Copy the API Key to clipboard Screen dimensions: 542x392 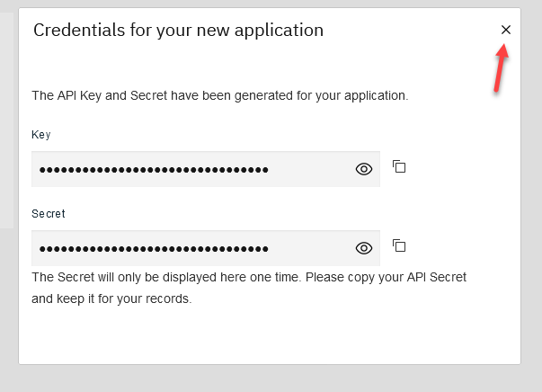click(x=400, y=166)
